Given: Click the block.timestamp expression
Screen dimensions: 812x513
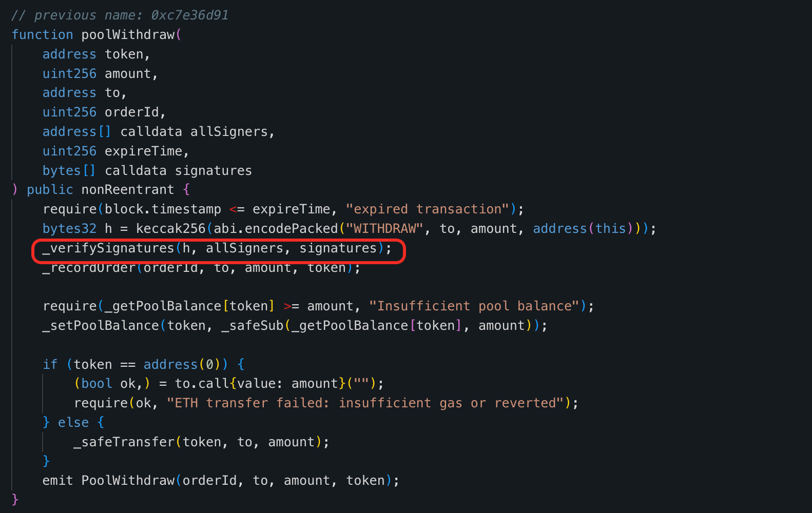Looking at the screenshot, I should [x=163, y=209].
